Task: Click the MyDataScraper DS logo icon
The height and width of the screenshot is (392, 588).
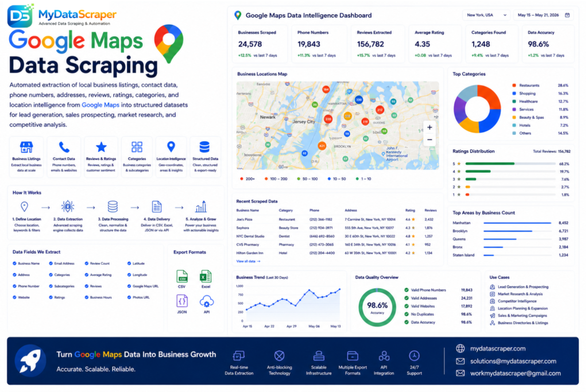Action: point(20,15)
